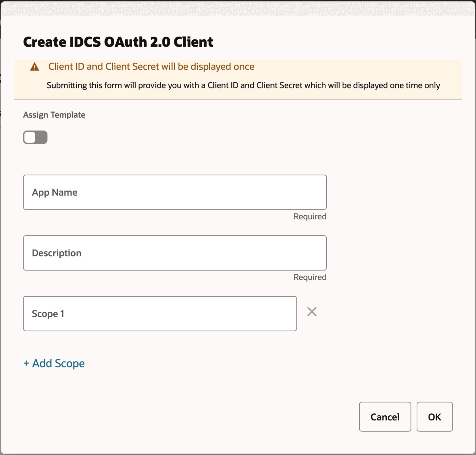This screenshot has width=476, height=455.
Task: Toggle the Assign Template switch
Action: coord(35,137)
